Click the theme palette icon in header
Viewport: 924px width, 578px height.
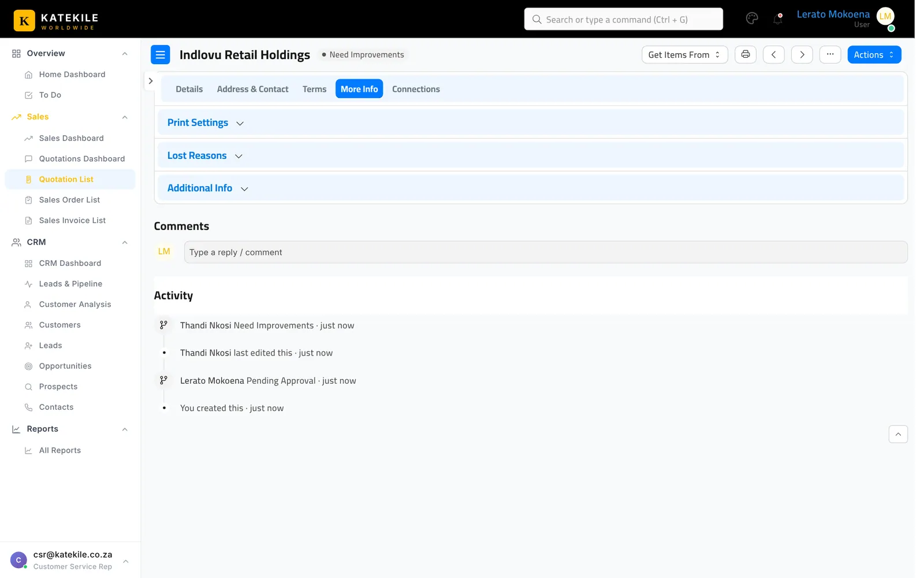point(751,18)
